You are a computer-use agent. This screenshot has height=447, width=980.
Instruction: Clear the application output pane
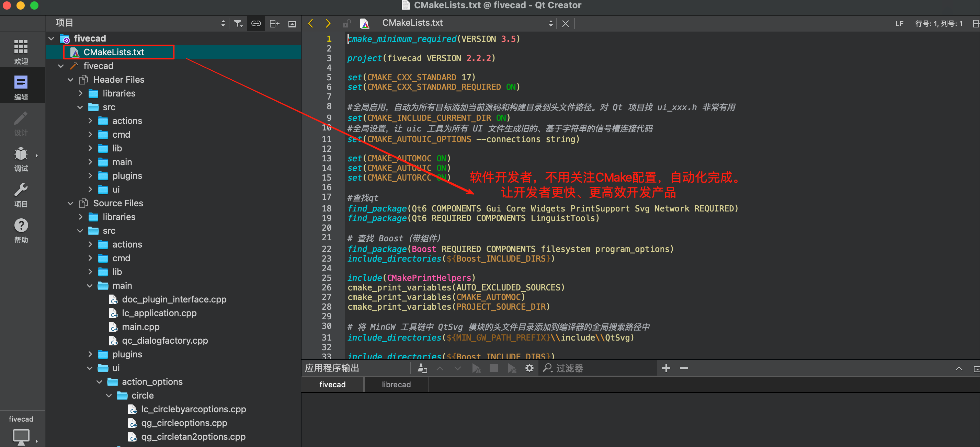pos(422,368)
